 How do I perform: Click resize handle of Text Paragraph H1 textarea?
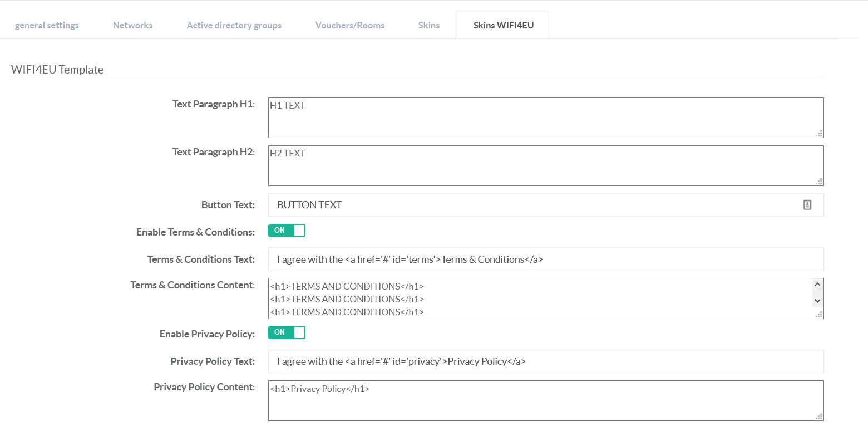[818, 133]
